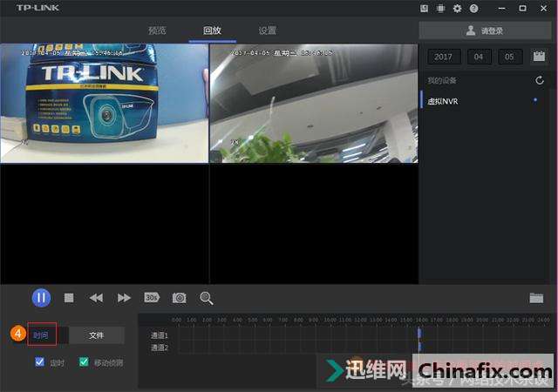Open the calendar date picker icon
The width and height of the screenshot is (558, 392).
tap(539, 57)
